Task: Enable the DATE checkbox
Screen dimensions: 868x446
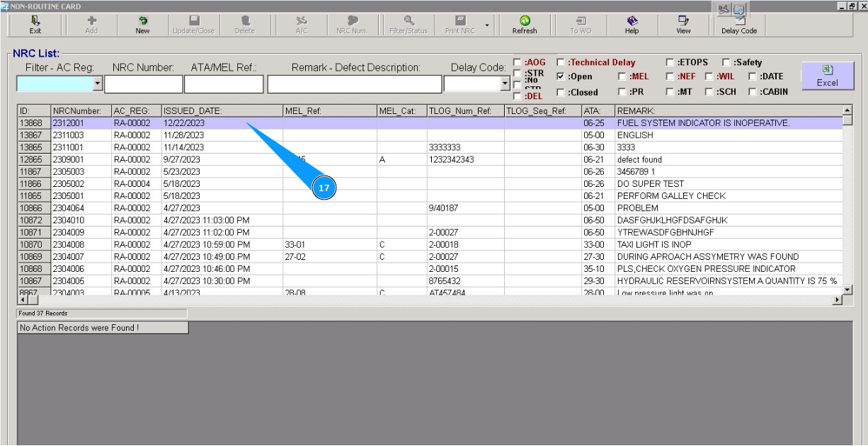Action: click(753, 76)
